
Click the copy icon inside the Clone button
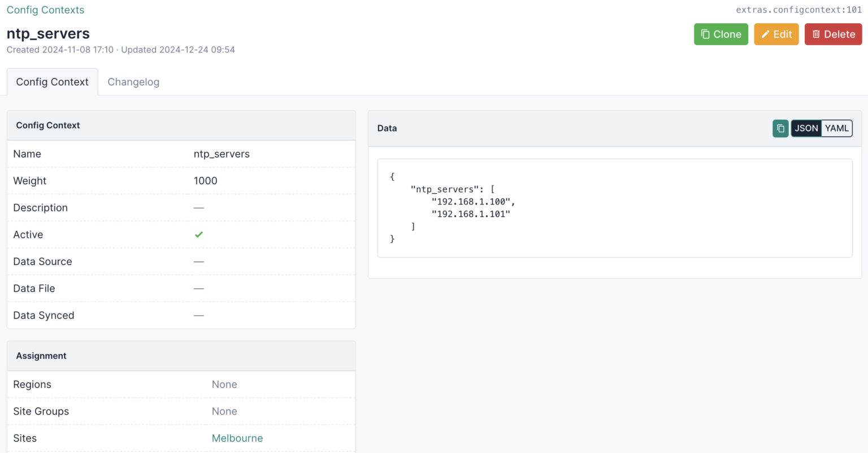click(706, 34)
